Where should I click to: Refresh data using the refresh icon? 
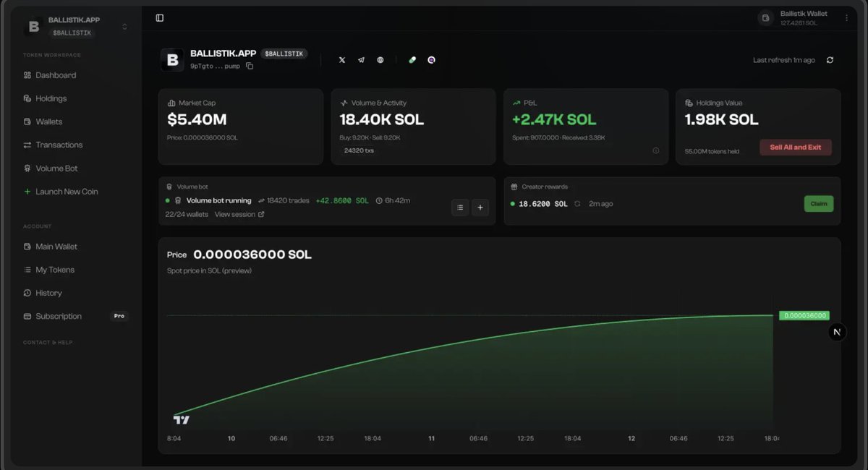click(830, 60)
